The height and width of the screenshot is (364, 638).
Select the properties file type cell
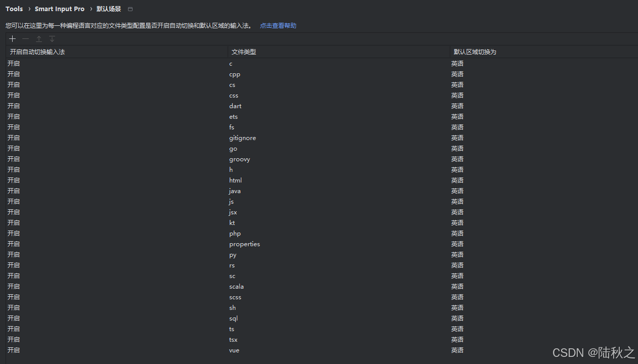tap(244, 244)
